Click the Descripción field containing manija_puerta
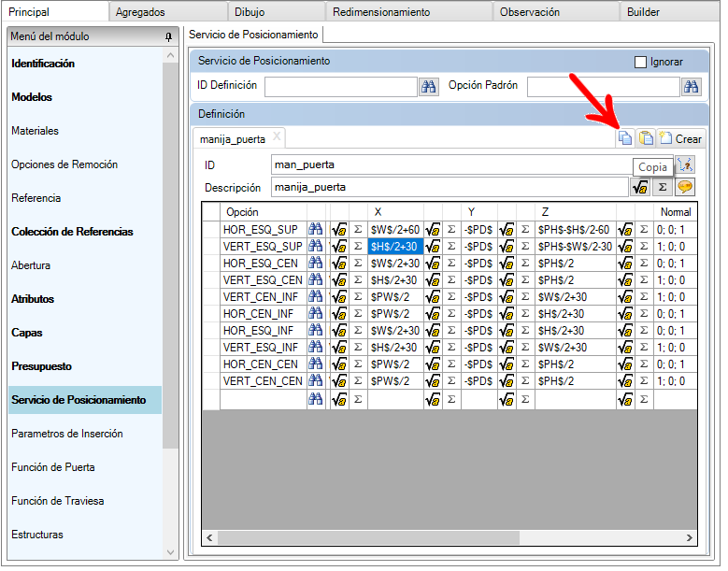728x571 pixels. click(x=450, y=187)
